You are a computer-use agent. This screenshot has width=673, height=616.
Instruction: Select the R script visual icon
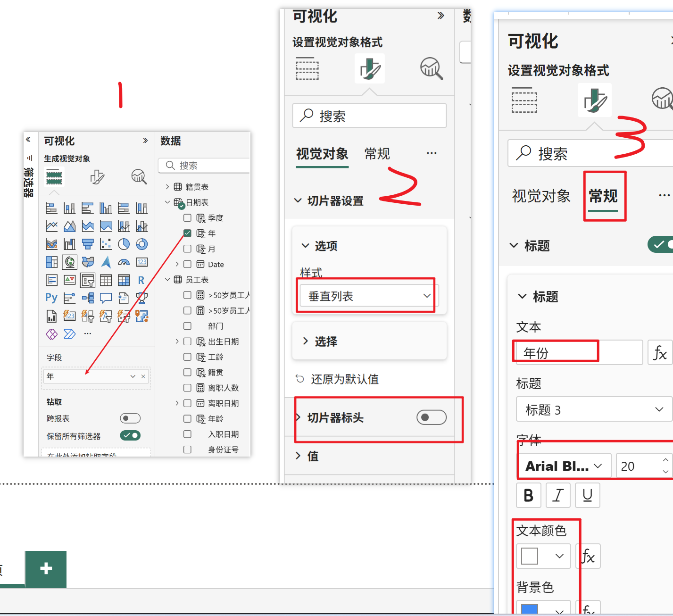[141, 280]
